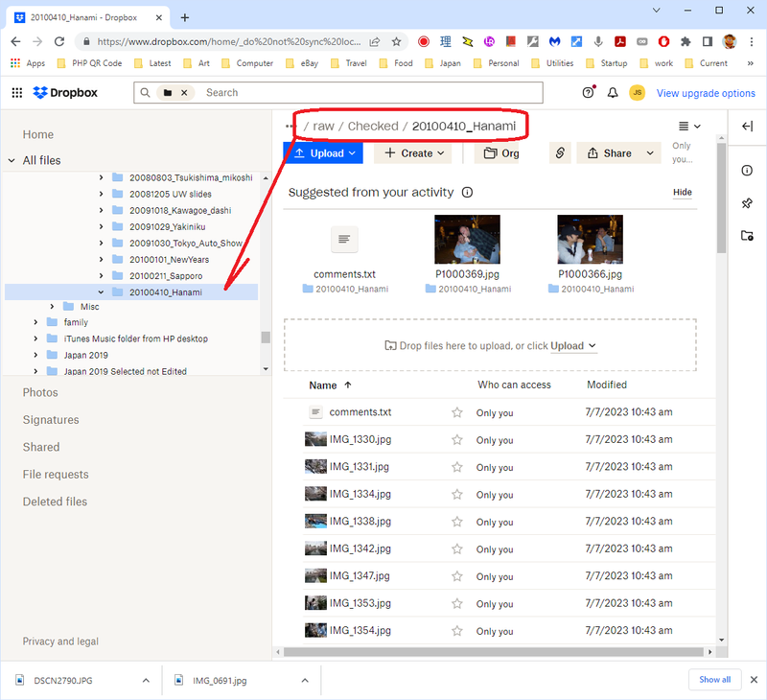This screenshot has height=700, width=767.
Task: Open the folder info icon
Action: [x=747, y=171]
